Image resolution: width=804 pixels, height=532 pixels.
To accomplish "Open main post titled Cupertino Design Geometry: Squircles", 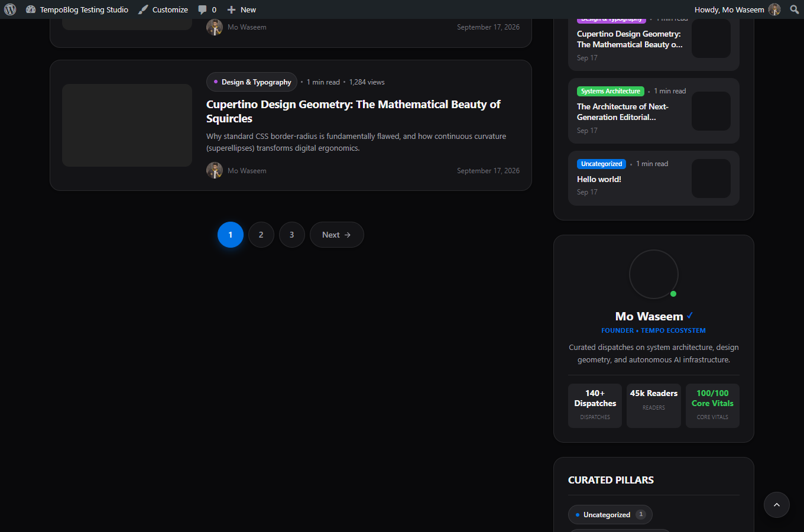I will [354, 111].
